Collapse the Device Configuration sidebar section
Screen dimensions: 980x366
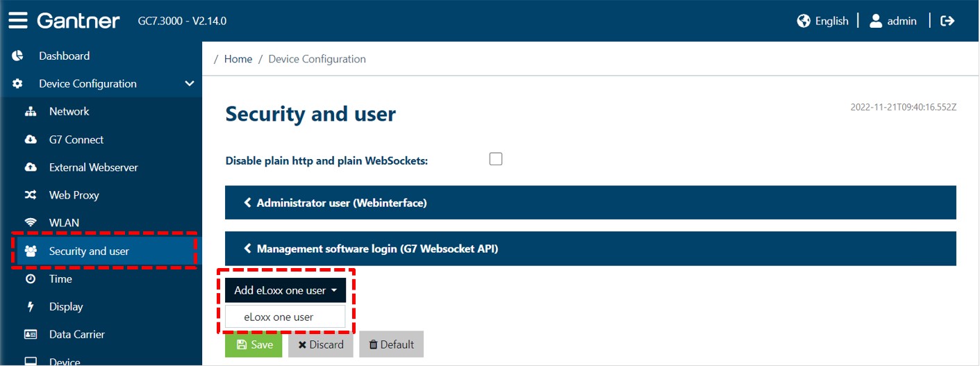(x=189, y=83)
